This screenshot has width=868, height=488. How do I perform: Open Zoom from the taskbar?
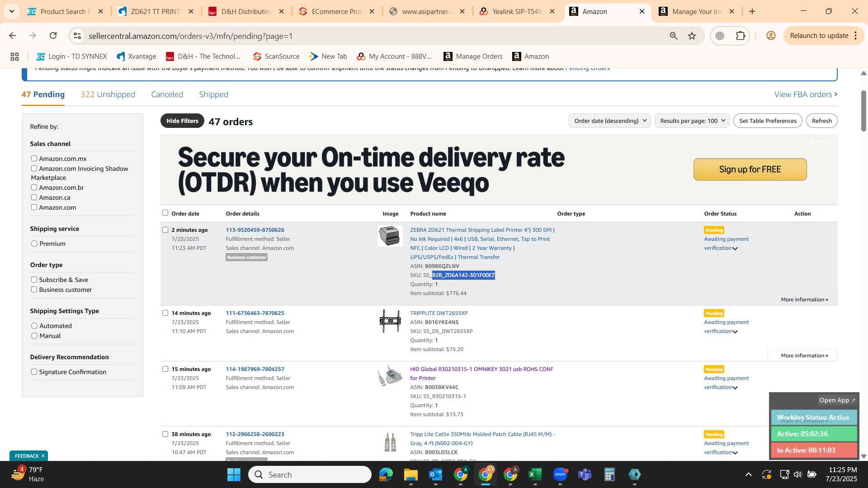click(560, 474)
